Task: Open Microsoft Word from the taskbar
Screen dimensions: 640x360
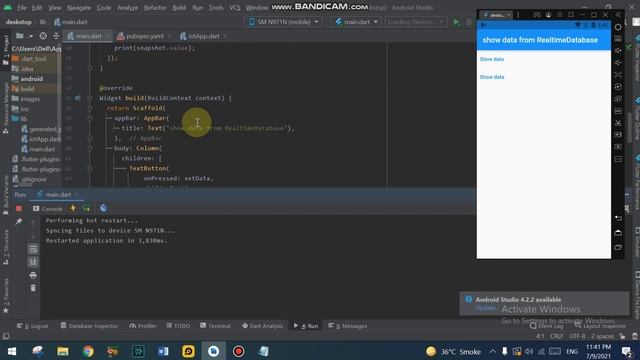Action: (x=163, y=351)
